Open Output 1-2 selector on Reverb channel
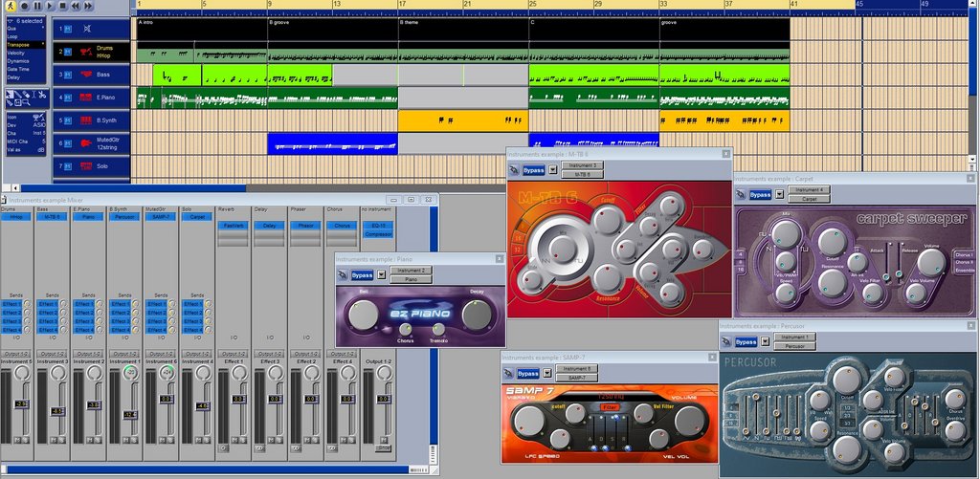This screenshot has width=980, height=479. point(234,354)
